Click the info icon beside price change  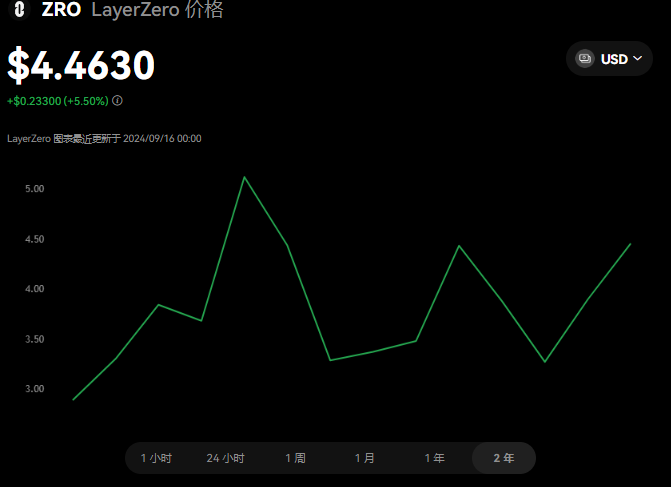(118, 101)
